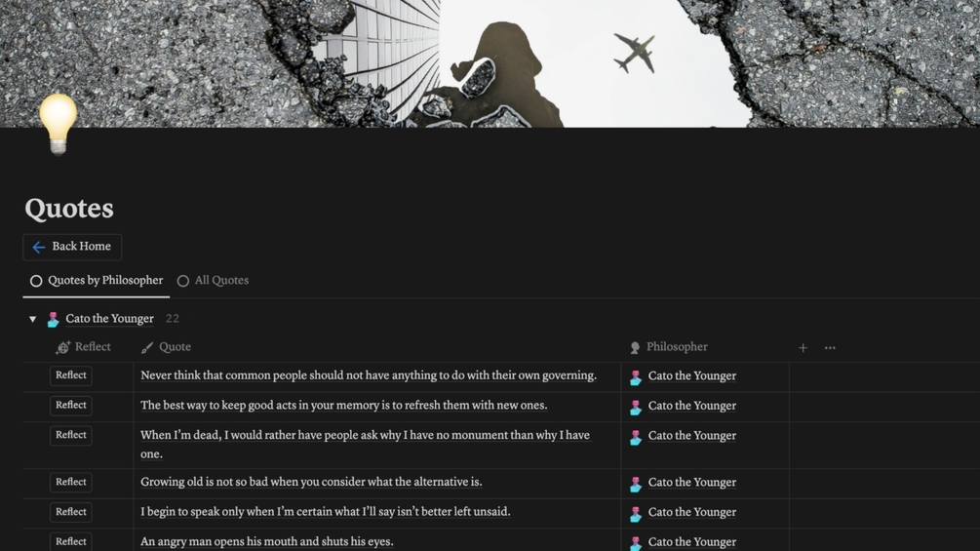Click the Philosopher column header icon

(635, 347)
